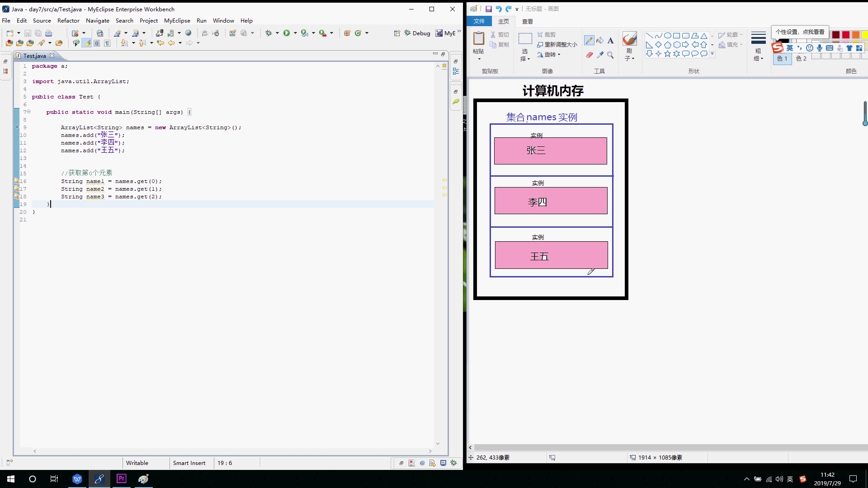Select the Color picker eyedropper tool

pos(600,55)
